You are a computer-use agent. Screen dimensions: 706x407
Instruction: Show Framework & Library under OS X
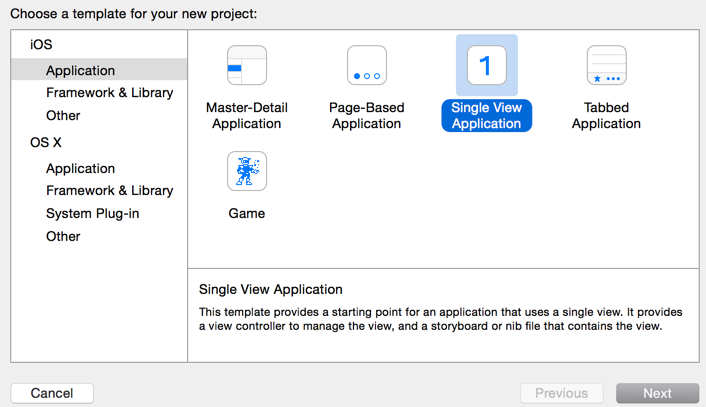[109, 190]
